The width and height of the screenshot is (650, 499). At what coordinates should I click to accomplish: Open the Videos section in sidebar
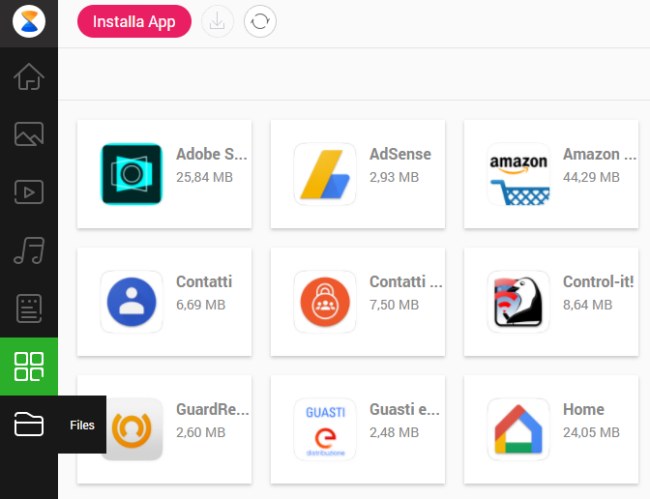pos(29,192)
